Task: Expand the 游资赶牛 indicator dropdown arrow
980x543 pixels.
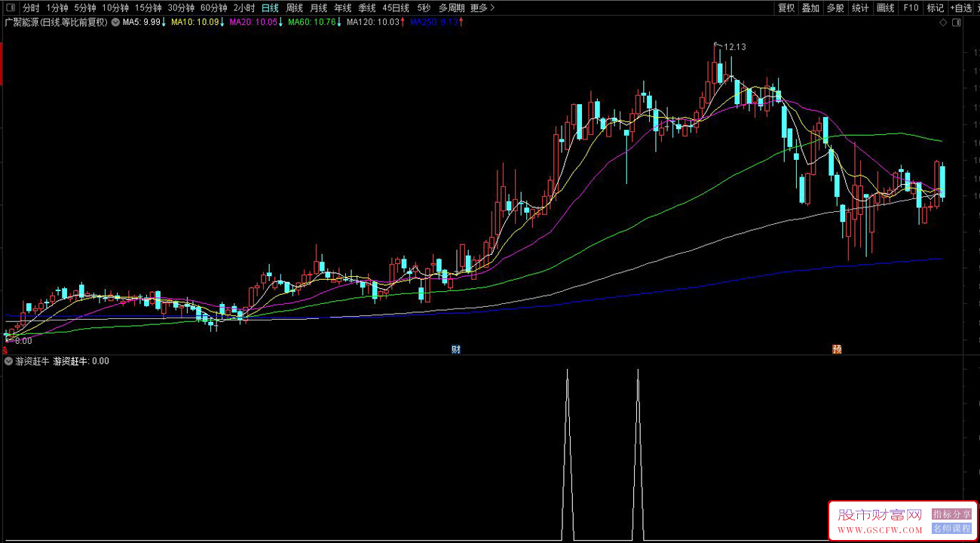Action: 8,361
